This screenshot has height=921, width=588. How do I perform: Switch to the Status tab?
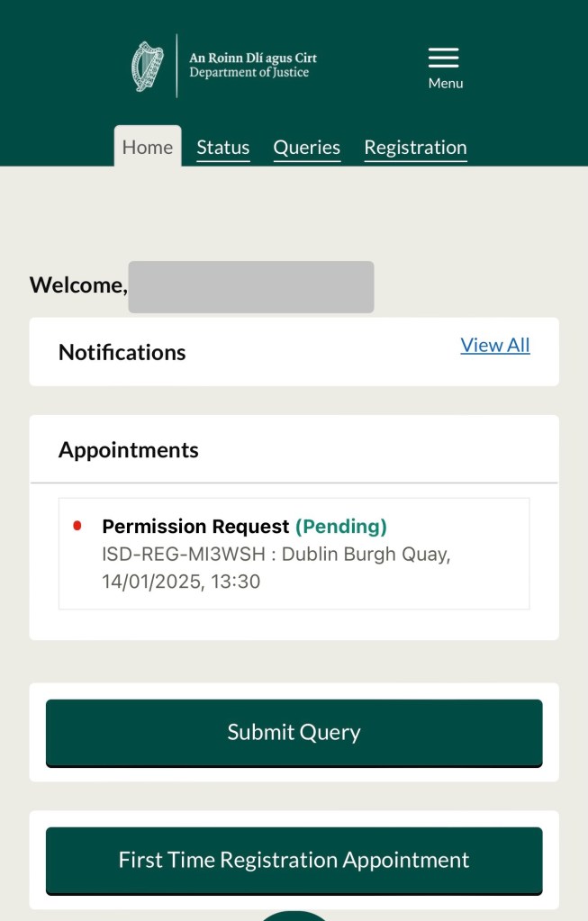pos(222,147)
